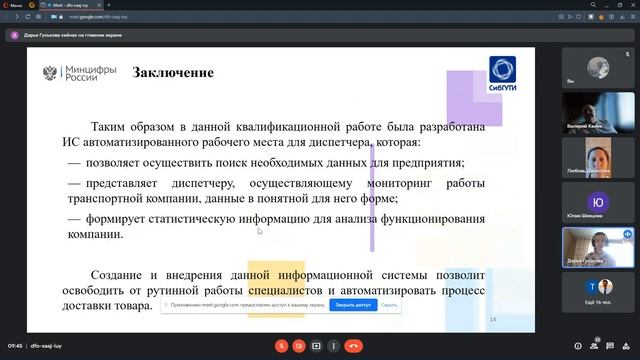Click the Opera send flow arrow icon

(570, 17)
